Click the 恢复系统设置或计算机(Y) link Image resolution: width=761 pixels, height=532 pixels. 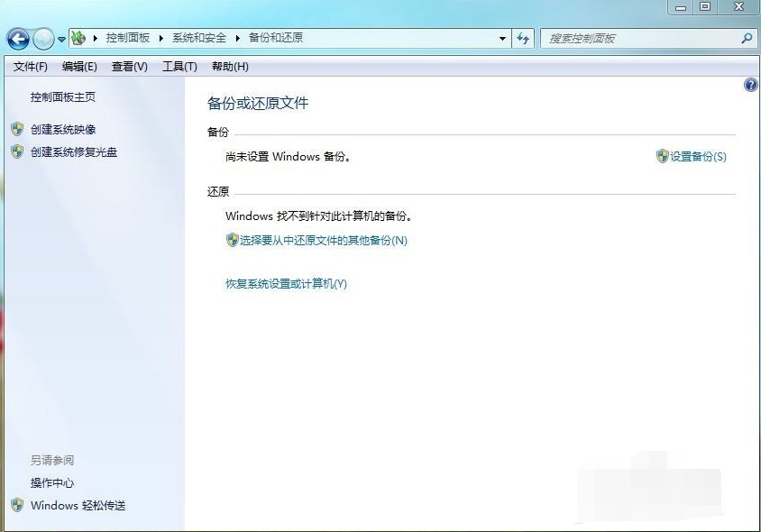point(286,283)
